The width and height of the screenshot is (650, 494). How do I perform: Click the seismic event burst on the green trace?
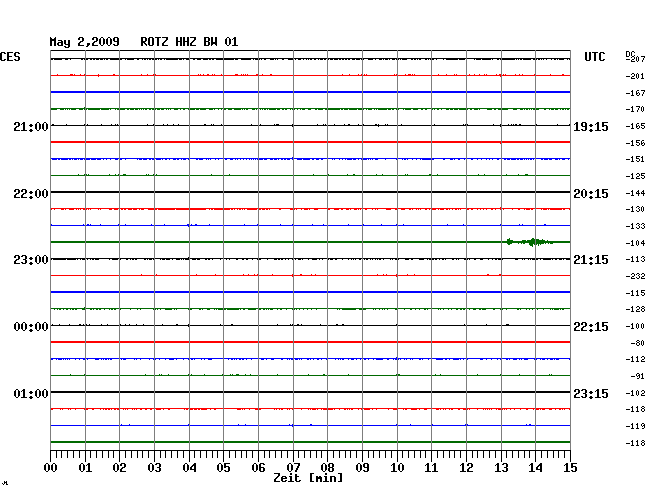tap(530, 242)
